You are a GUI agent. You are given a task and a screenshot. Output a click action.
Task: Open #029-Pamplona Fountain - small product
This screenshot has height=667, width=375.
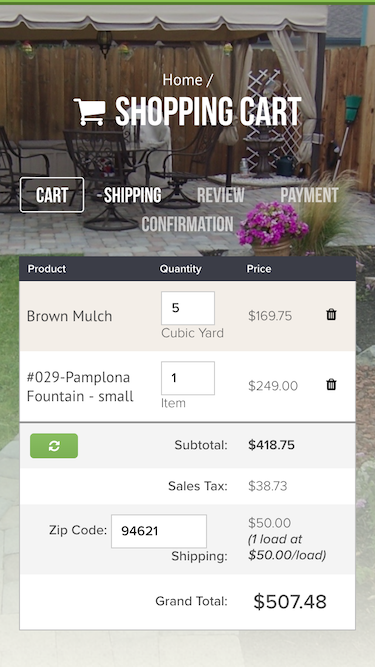tap(80, 387)
